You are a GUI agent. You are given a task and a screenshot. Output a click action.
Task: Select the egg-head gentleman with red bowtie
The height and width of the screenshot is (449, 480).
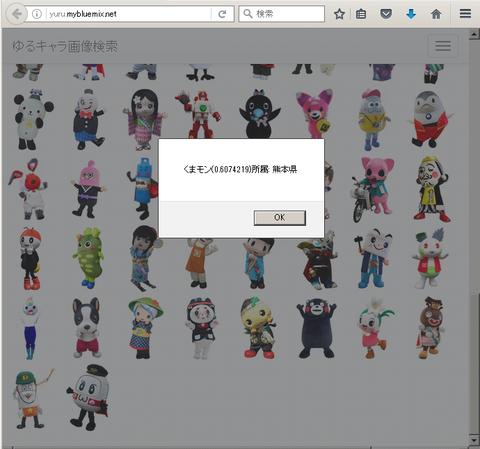88,119
